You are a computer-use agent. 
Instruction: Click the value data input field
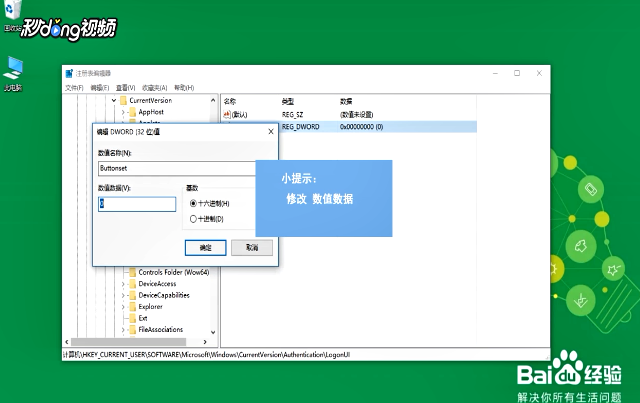pos(137,204)
